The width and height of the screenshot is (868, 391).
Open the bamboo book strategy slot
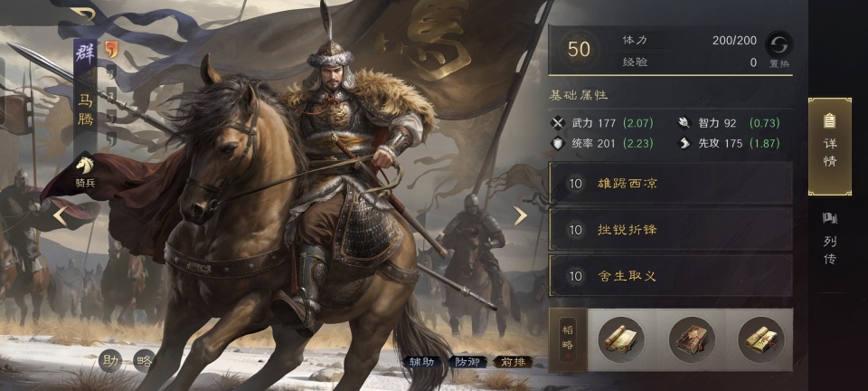tap(692, 339)
